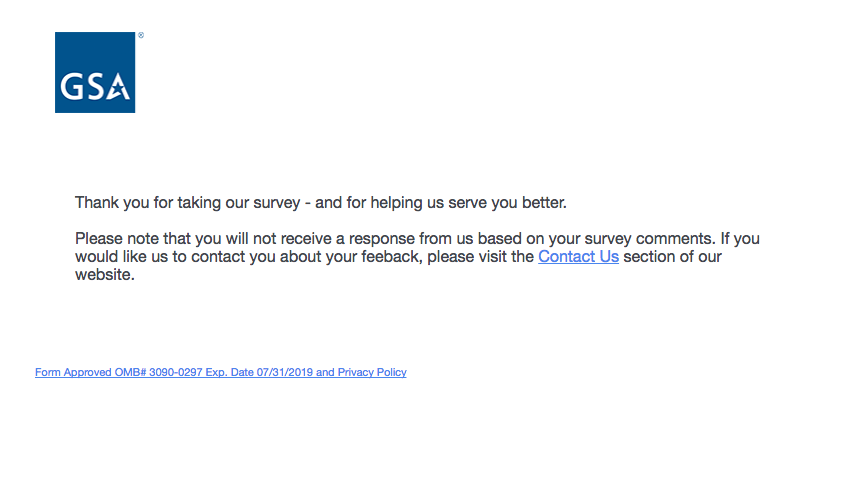Viewport: 855px width, 494px height.
Task: Click the words "please visit the" before the link
Action: click(x=481, y=257)
